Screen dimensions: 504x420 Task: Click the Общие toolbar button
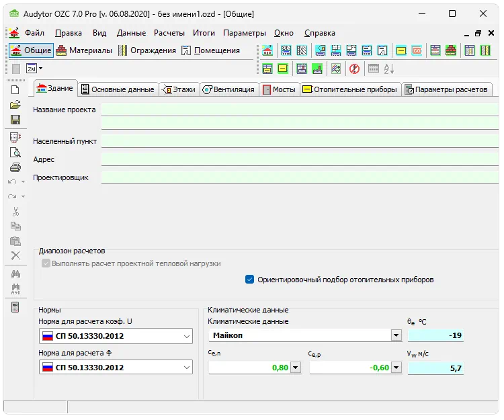(x=31, y=50)
